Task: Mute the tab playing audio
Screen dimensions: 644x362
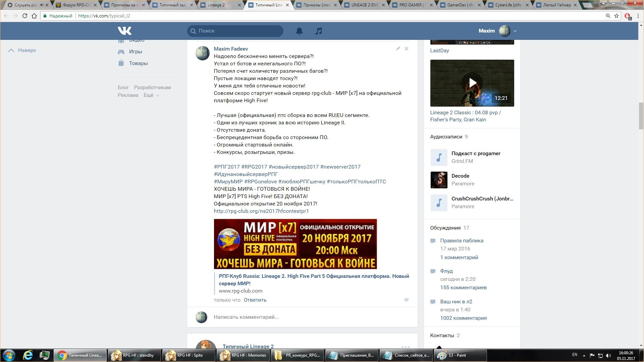Action: [42, 5]
